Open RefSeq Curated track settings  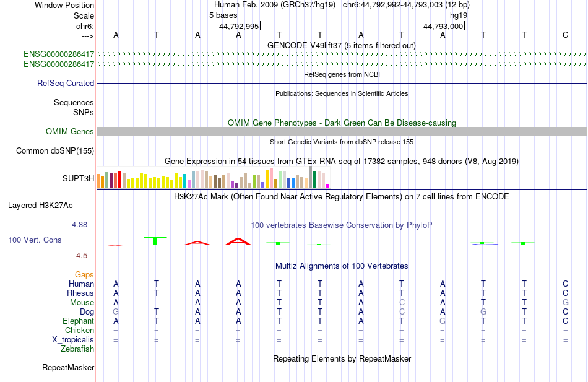click(65, 84)
